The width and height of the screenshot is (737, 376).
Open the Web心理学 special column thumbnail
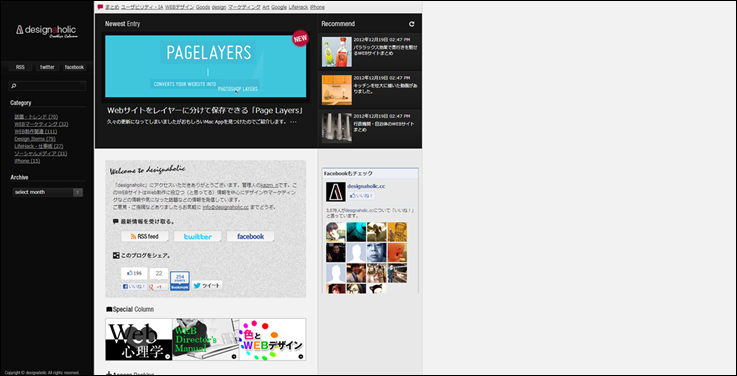[x=139, y=339]
